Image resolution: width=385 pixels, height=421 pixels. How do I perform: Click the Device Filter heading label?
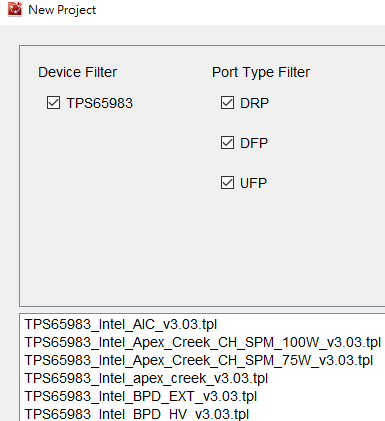78,72
